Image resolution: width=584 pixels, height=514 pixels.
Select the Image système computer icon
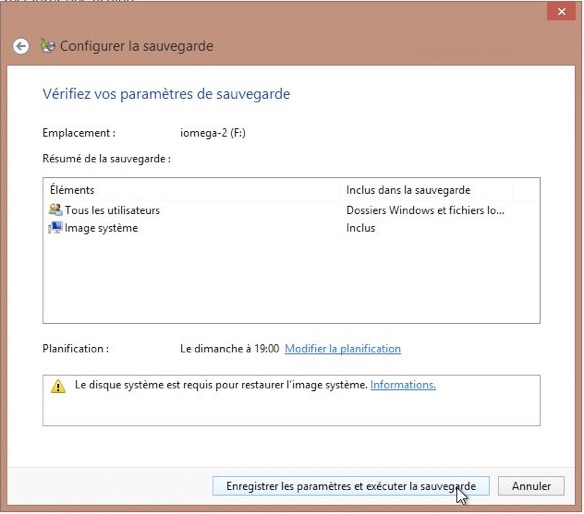pos(55,228)
